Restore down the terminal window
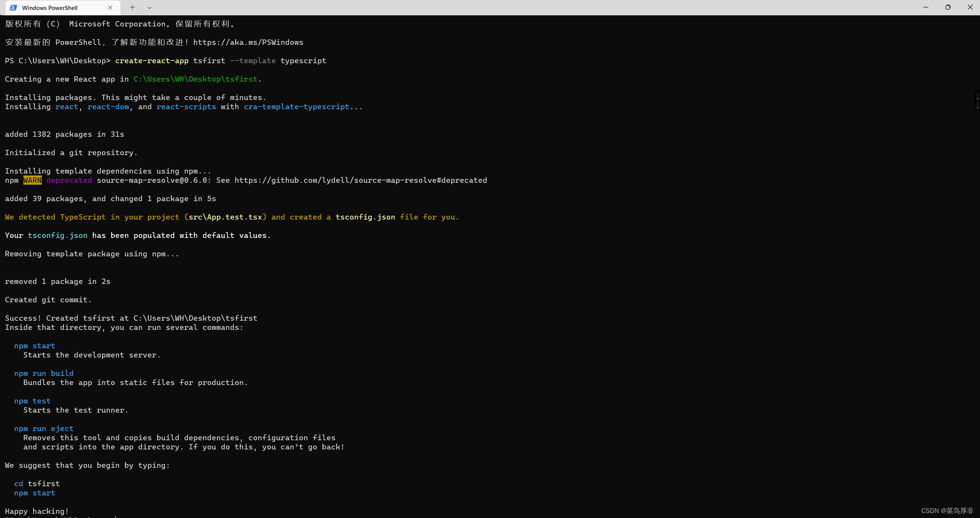Viewport: 980px width, 518px height. click(948, 7)
